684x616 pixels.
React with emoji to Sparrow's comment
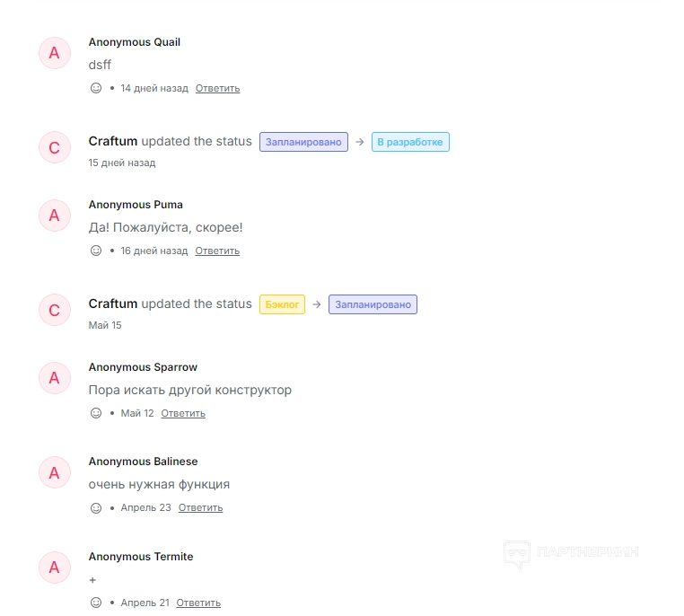click(x=96, y=413)
